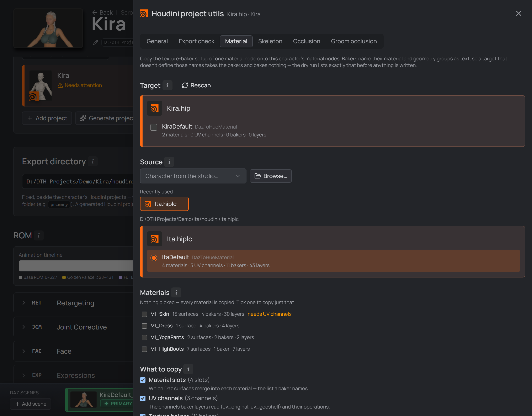
Task: Close the Houdini project utils panel
Action: (519, 13)
